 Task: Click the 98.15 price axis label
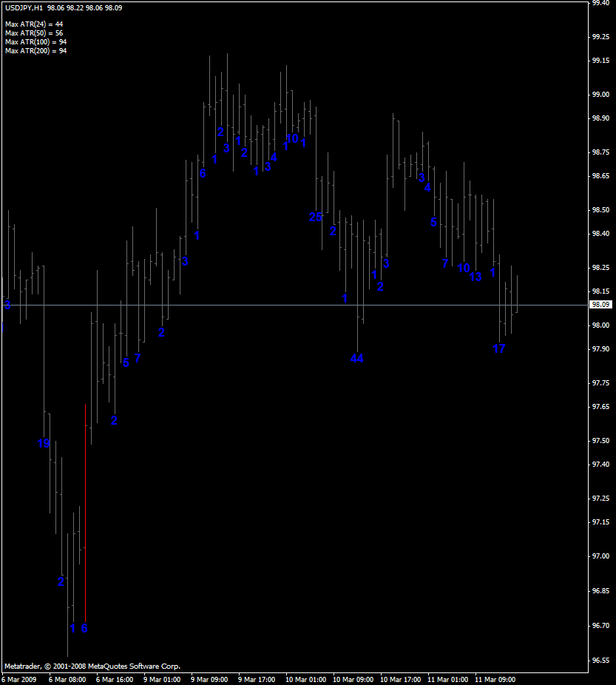(600, 291)
